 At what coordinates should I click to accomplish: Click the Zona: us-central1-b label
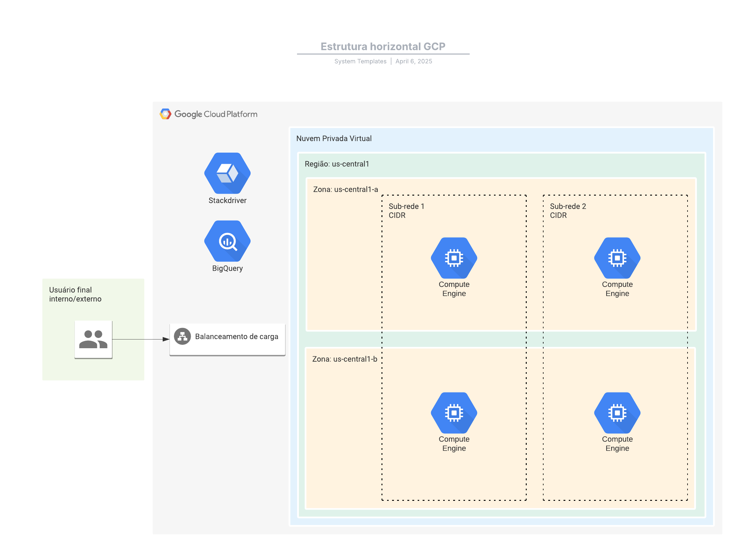click(x=345, y=359)
